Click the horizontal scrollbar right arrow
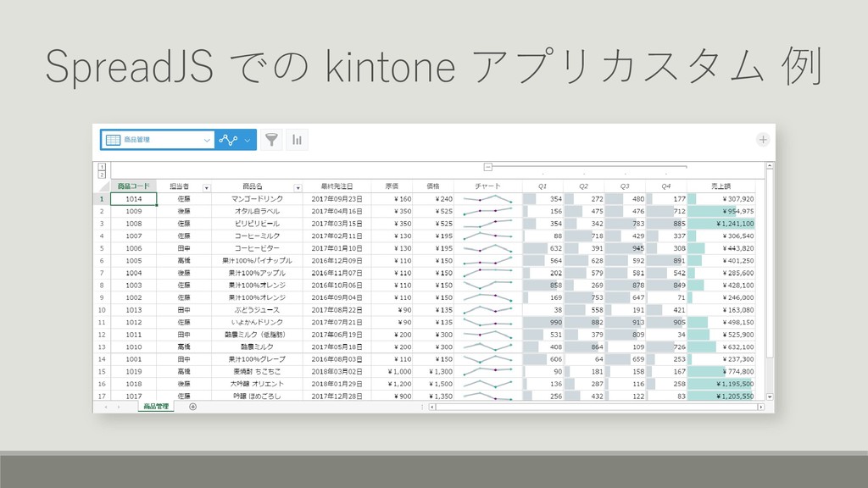This screenshot has width=868, height=488. point(761,408)
